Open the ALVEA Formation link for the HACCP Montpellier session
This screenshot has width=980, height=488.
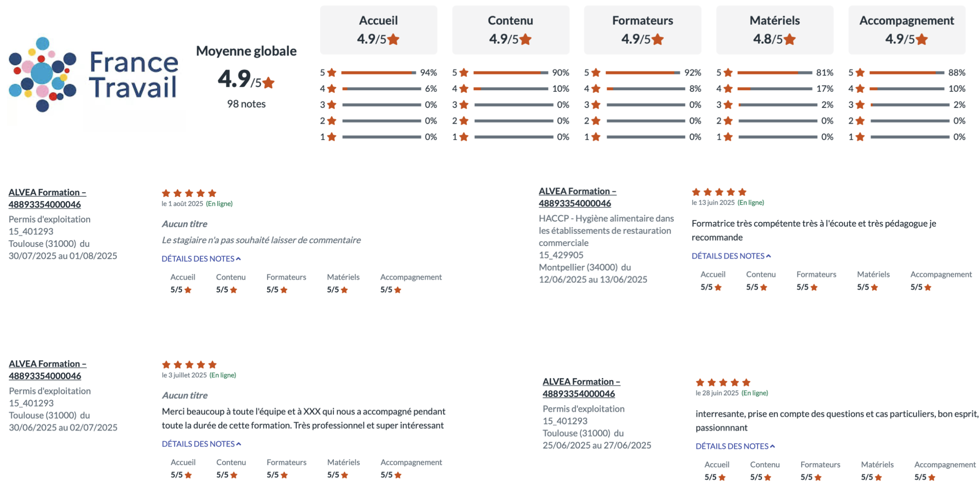(577, 197)
